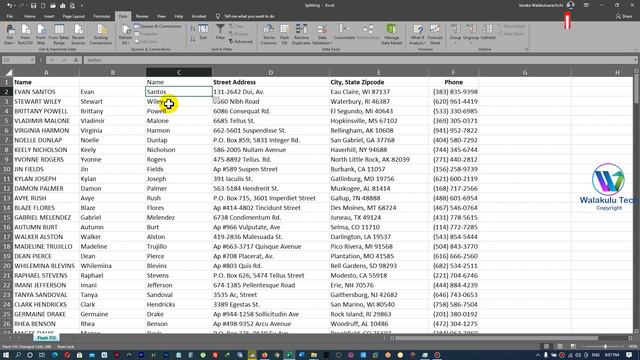Switch to the Home tab

click(x=29, y=16)
